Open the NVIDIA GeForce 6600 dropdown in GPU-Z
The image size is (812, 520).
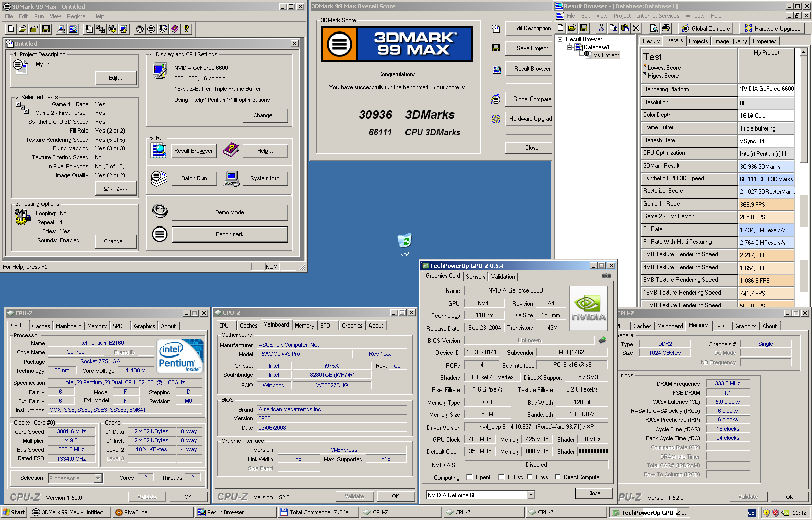coord(531,495)
